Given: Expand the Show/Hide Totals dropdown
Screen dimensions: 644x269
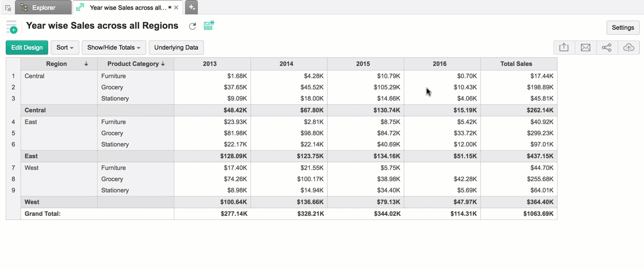Looking at the screenshot, I should (x=113, y=47).
